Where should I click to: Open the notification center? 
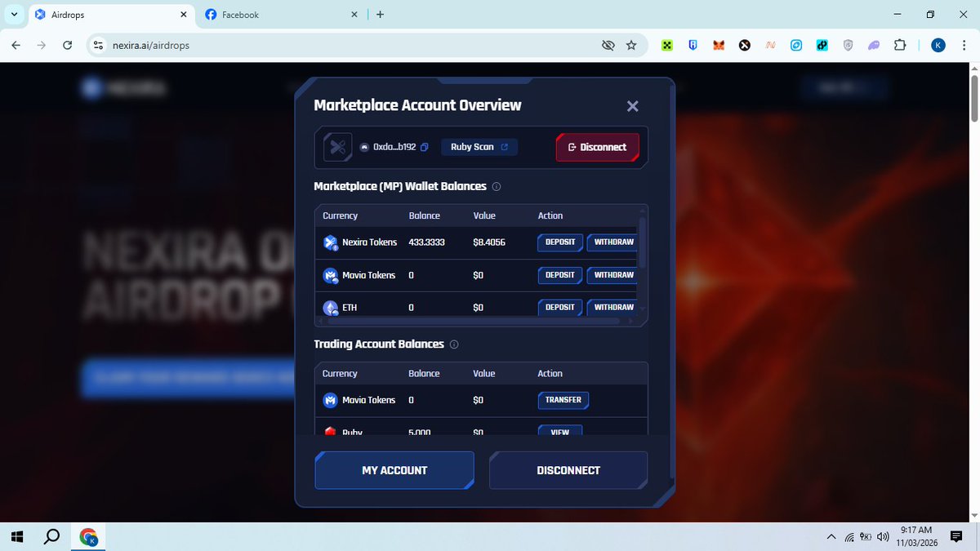coord(957,536)
